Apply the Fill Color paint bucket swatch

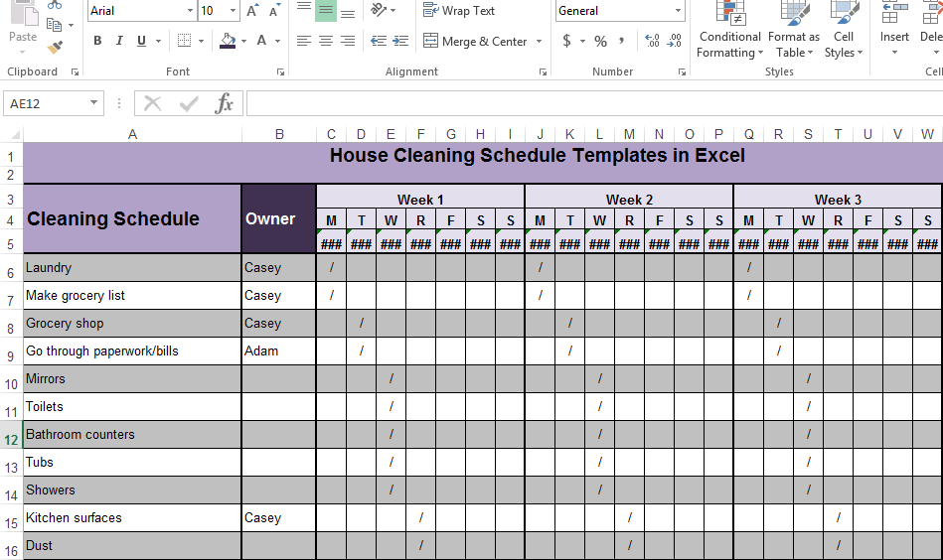pos(228,41)
